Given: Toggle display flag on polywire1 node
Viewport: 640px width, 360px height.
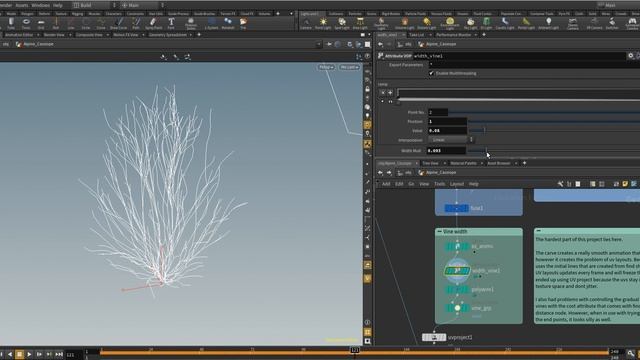Looking at the screenshot, I should (466, 289).
